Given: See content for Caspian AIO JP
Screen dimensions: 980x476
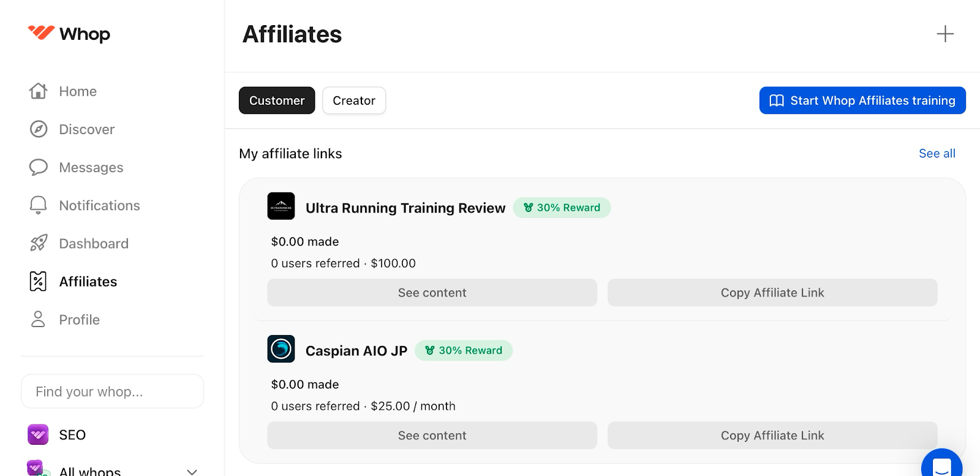Looking at the screenshot, I should [432, 435].
